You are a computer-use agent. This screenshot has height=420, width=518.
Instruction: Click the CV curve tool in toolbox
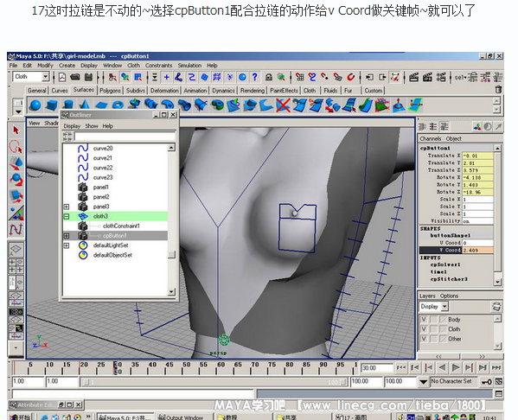coord(16,229)
